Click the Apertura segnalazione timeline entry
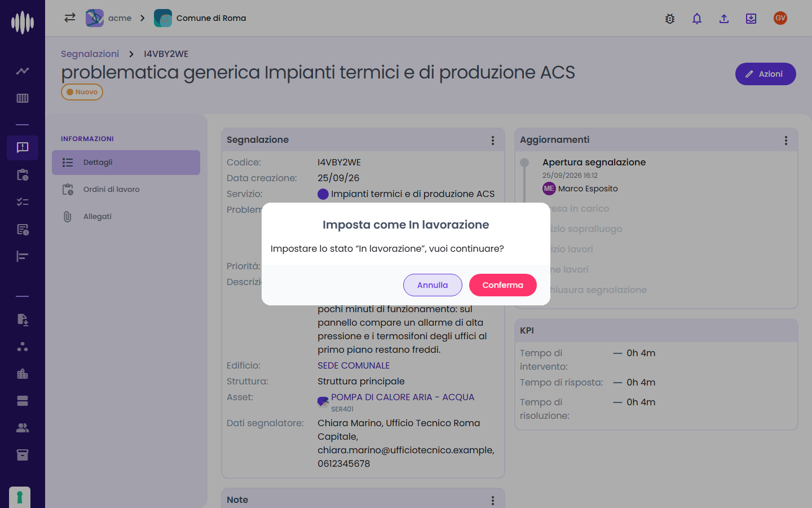 pos(594,163)
